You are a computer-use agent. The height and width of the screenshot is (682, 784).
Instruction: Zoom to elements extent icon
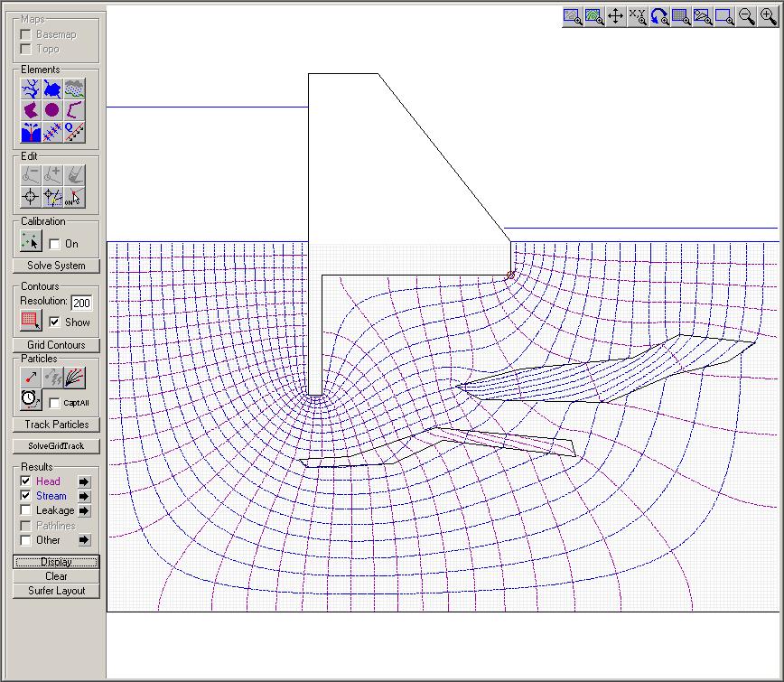click(x=703, y=16)
